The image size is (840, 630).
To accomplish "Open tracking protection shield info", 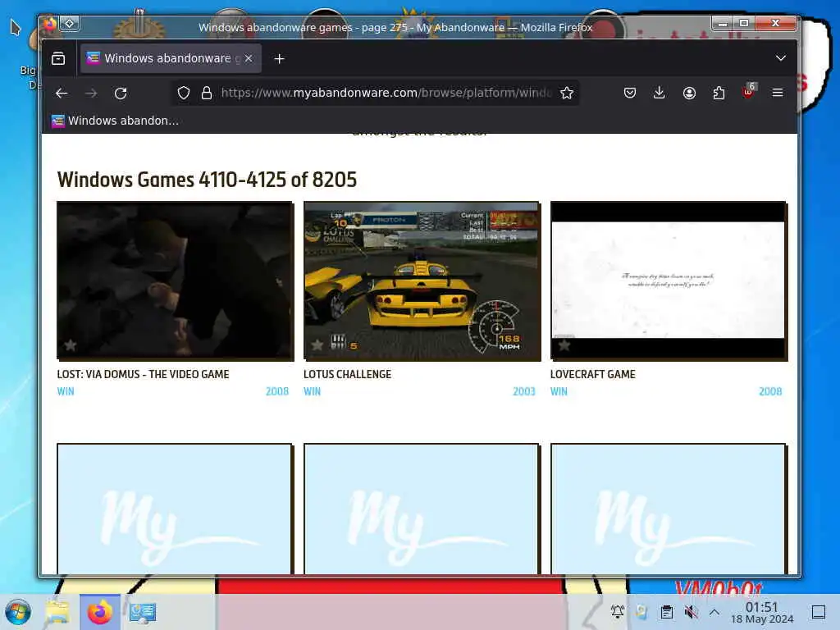I will pyautogui.click(x=184, y=93).
